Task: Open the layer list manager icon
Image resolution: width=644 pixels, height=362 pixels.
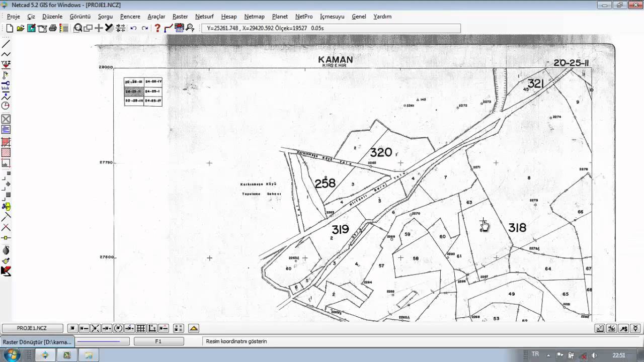Action: 64,29
